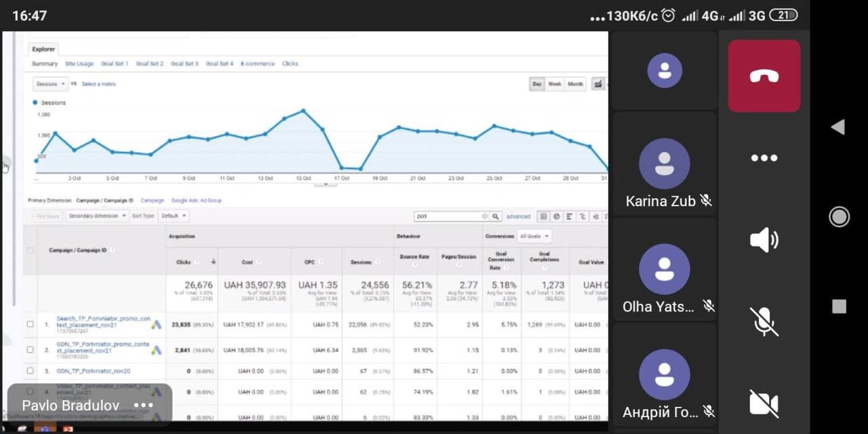
Task: Unmute the microphone in call controls
Action: coord(764,321)
